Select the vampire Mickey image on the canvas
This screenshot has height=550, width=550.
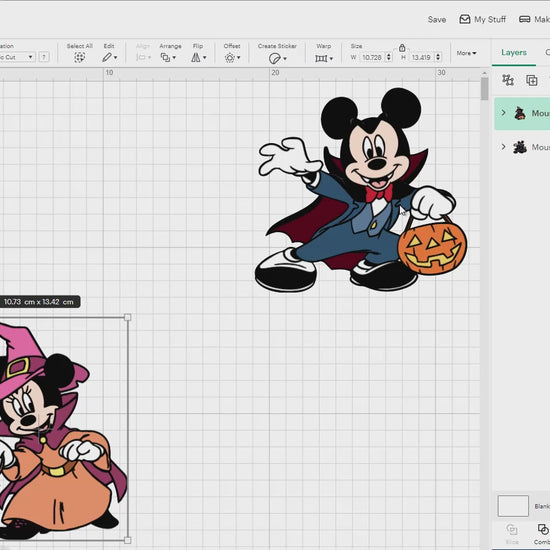361,190
